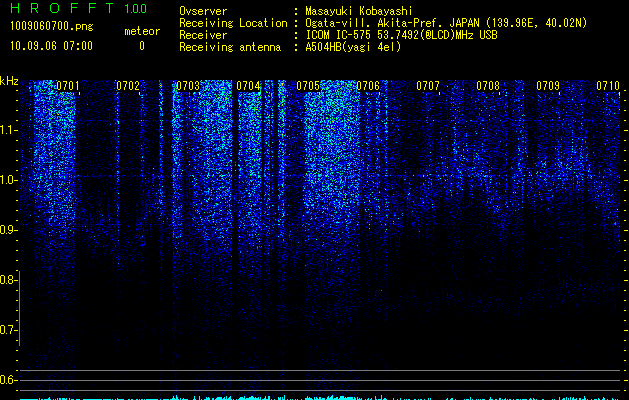Click the Receiving antenna label

[230, 47]
